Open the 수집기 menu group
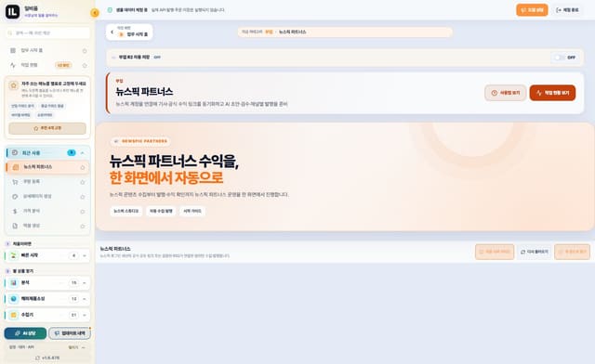Viewport: 595px width, 364px height. tap(47, 315)
